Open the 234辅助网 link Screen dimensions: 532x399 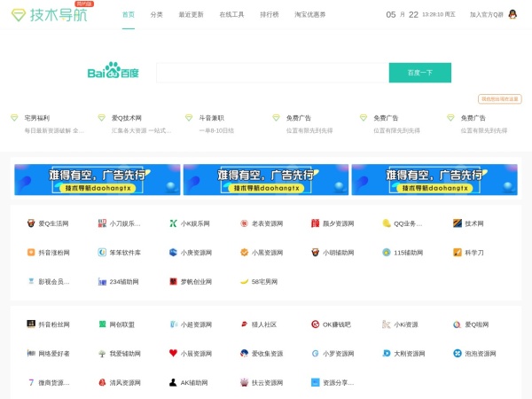click(124, 282)
